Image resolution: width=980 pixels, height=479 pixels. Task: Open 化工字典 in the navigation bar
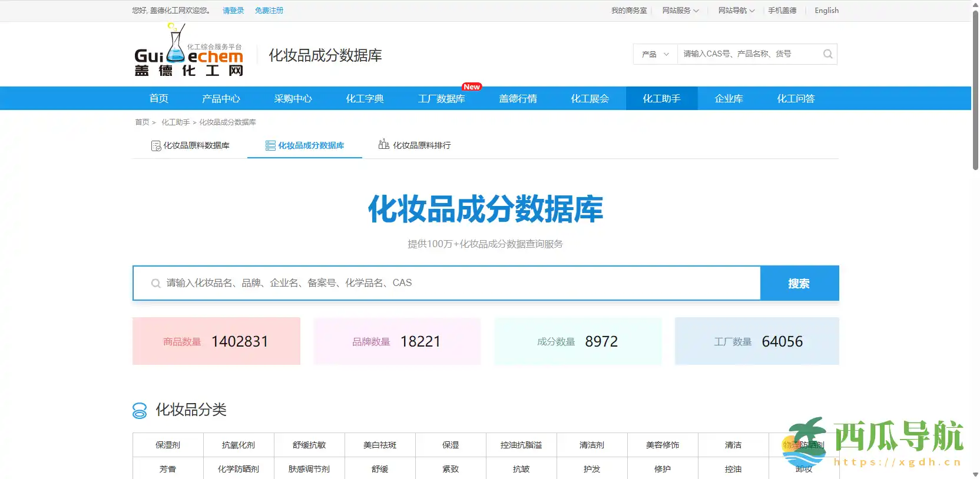pyautogui.click(x=365, y=99)
